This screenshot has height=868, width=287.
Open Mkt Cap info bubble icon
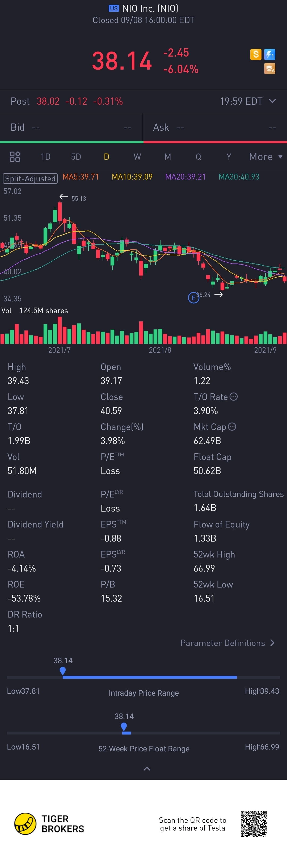point(232,427)
